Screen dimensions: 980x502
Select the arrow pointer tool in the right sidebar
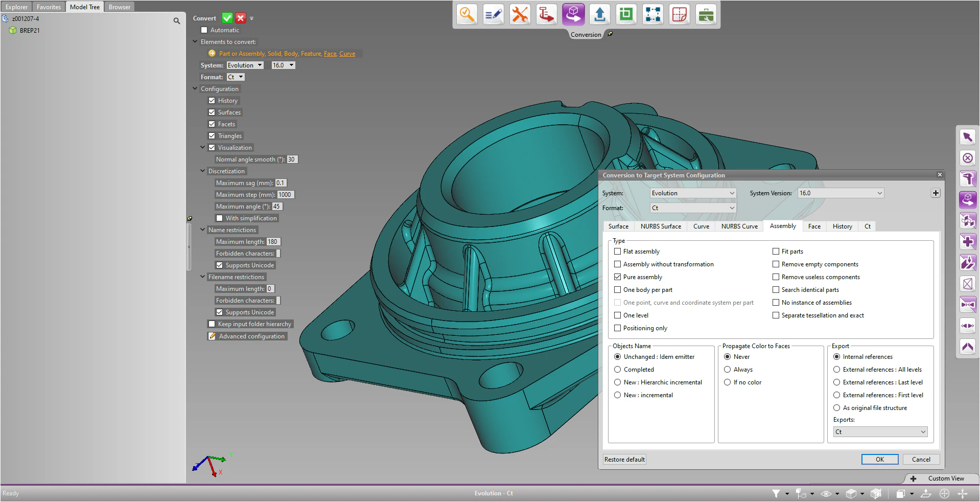point(968,137)
